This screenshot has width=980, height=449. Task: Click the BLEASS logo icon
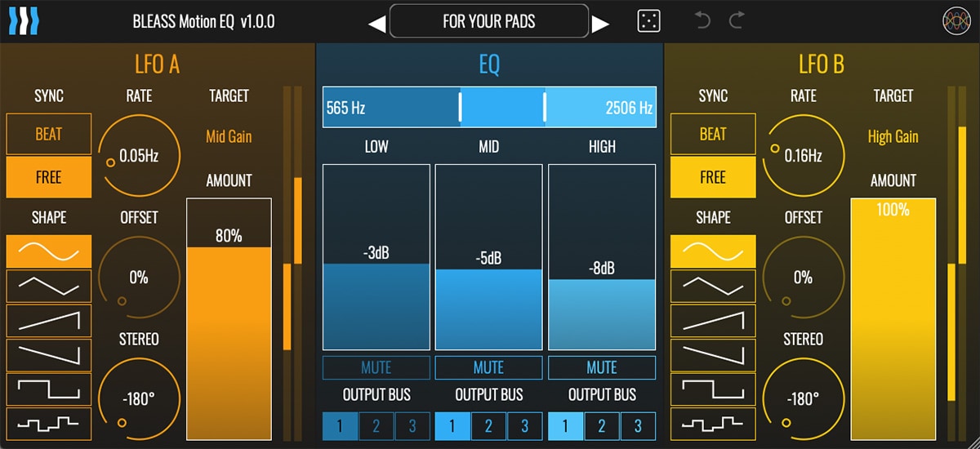point(24,21)
